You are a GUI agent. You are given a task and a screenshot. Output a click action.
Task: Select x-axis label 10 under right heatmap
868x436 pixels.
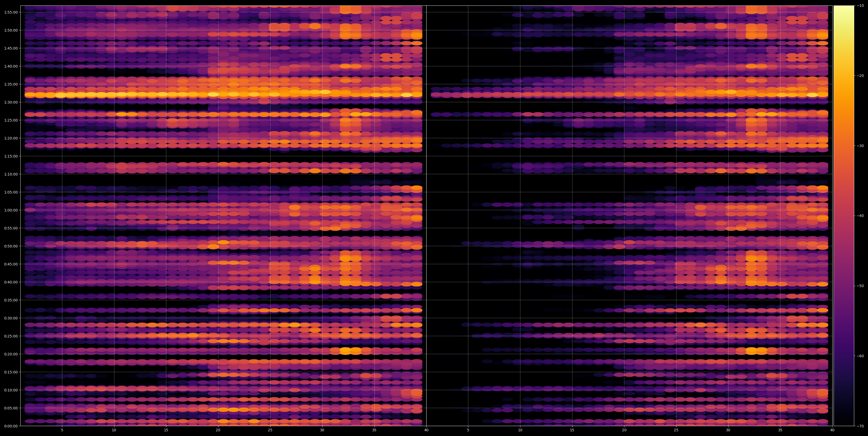pos(520,430)
